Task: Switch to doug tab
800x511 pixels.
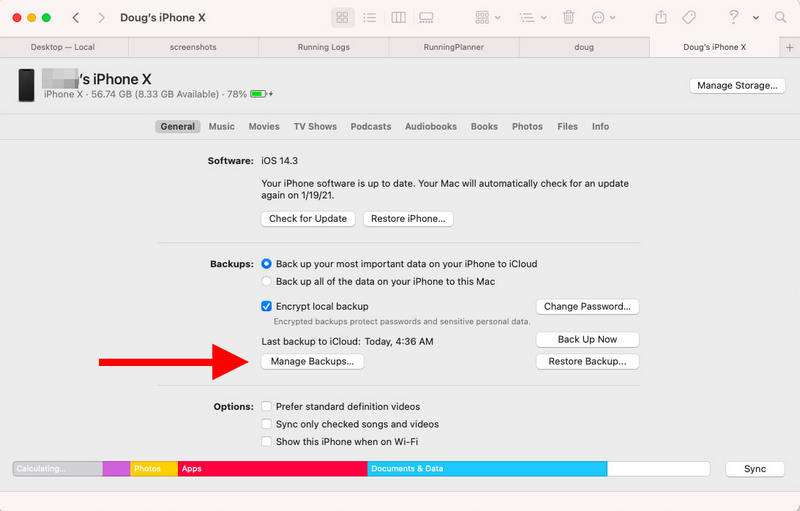Action: click(x=584, y=47)
